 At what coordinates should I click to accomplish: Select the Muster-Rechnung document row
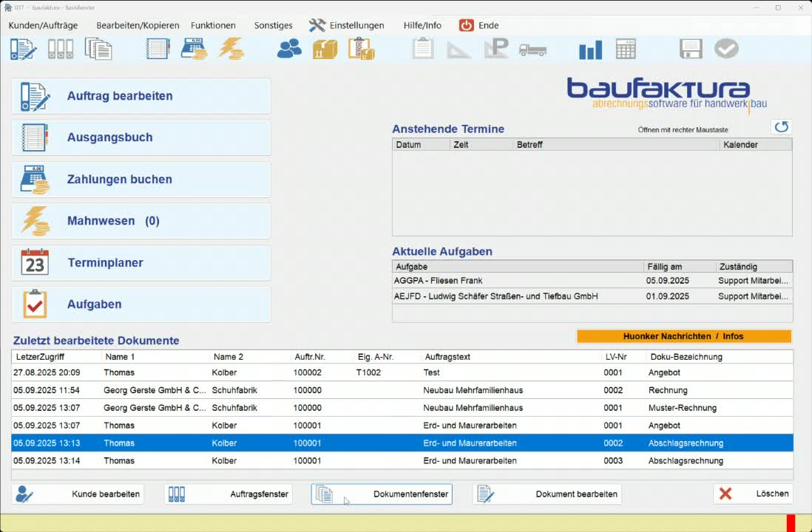click(x=402, y=408)
